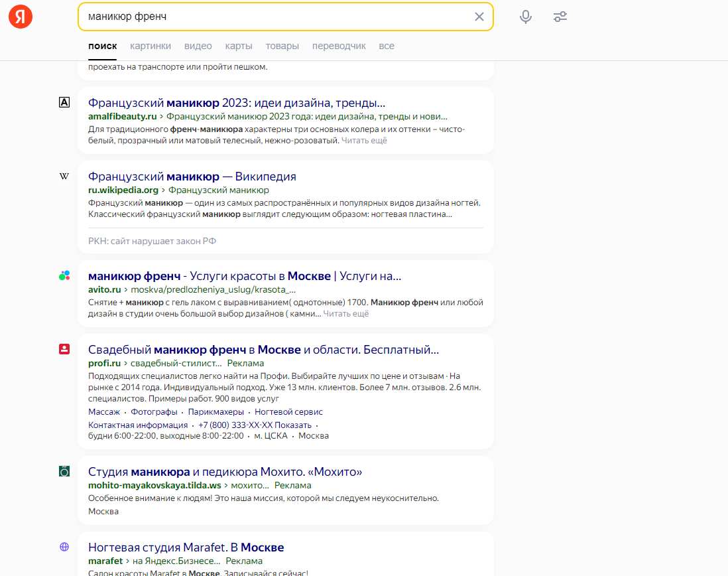The width and height of the screenshot is (728, 576).
Task: Open profi.ru domain link
Action: point(105,363)
